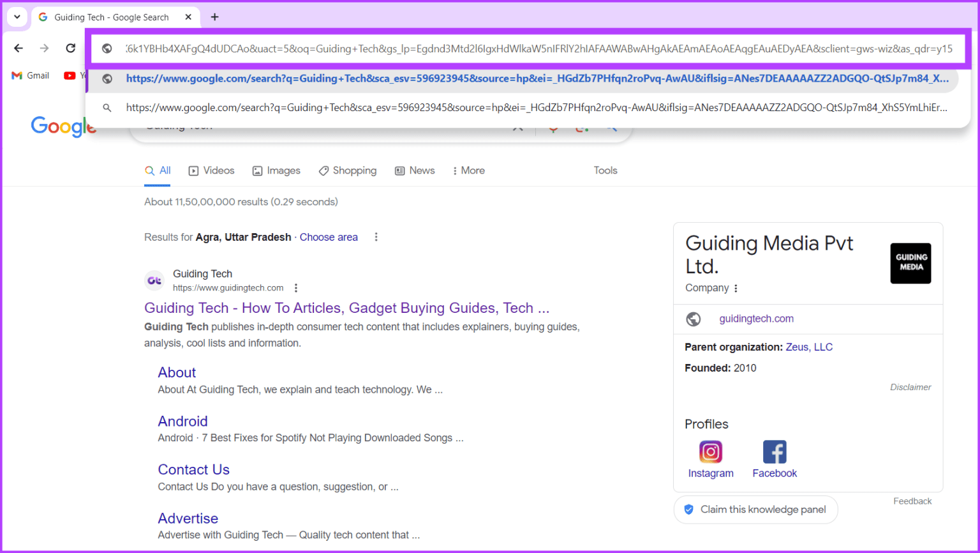Switch to the Images search tab

pyautogui.click(x=276, y=170)
